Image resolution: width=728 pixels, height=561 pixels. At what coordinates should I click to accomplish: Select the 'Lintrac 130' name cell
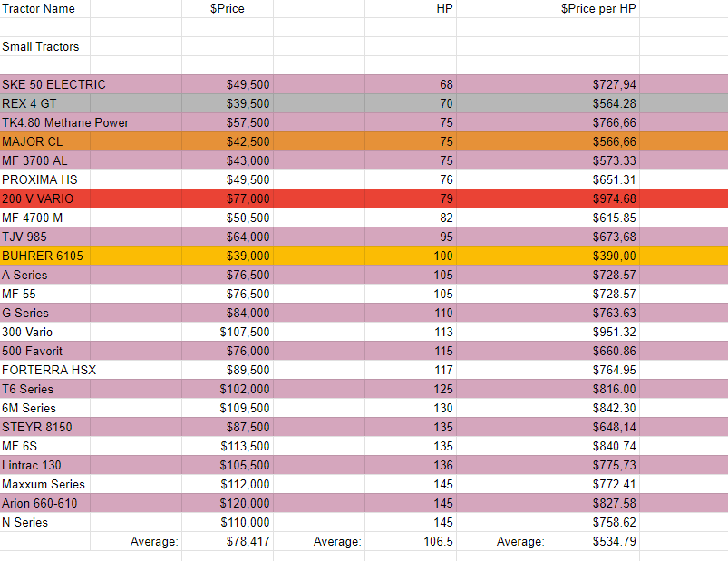pos(45,465)
